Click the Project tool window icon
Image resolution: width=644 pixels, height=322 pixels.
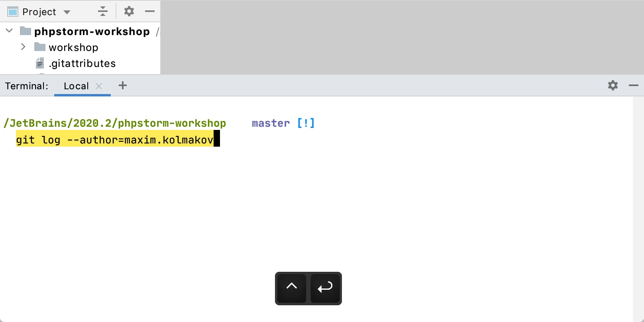coord(13,12)
